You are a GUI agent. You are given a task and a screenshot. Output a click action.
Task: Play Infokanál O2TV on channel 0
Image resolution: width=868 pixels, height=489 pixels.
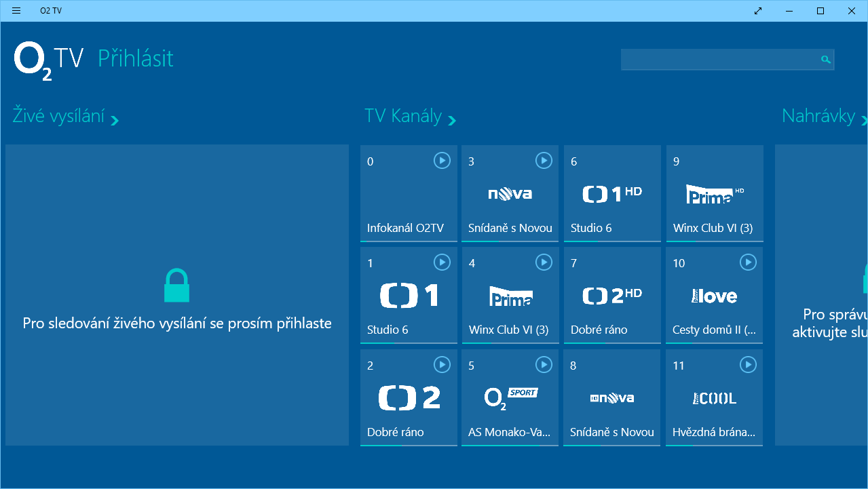click(x=442, y=161)
